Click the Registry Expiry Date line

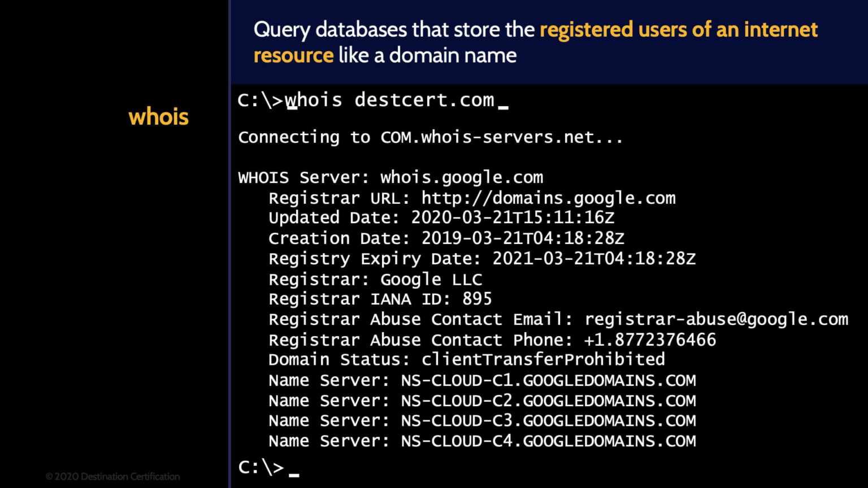[480, 258]
